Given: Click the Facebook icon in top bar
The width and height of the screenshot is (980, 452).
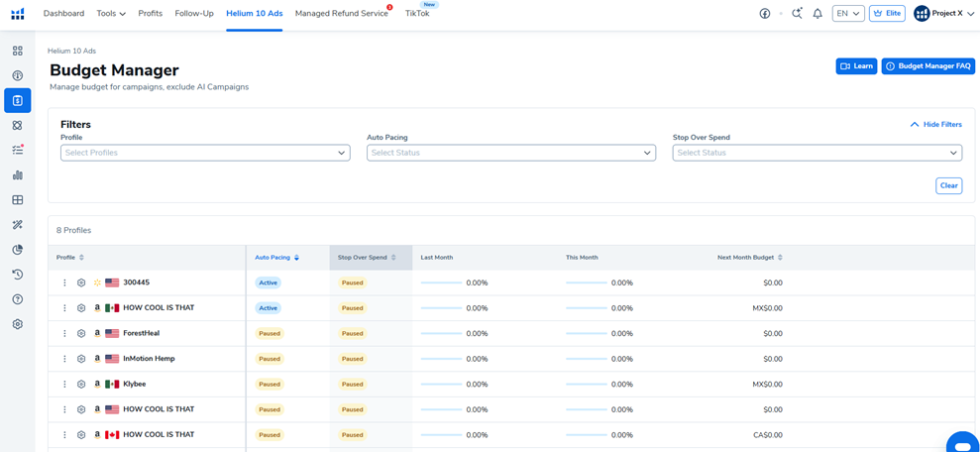Looking at the screenshot, I should pos(765,14).
